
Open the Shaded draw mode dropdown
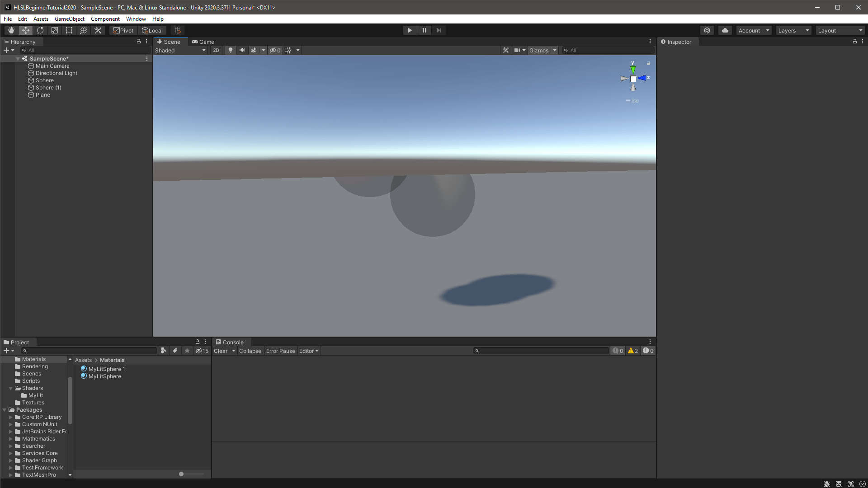click(x=180, y=50)
